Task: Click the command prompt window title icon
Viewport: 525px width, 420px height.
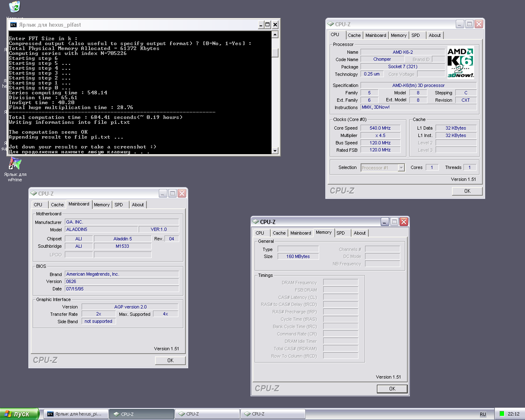Action: coord(13,25)
